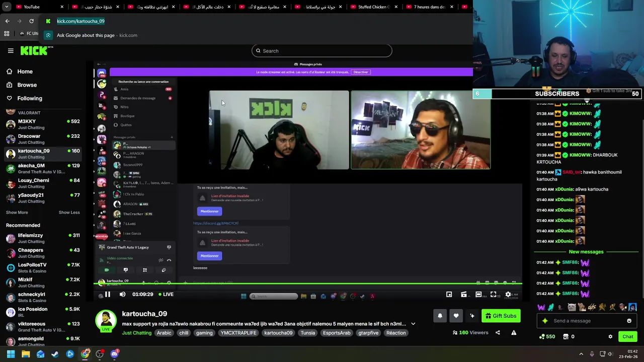Open LosPollosTV recommended channel

tap(43, 267)
